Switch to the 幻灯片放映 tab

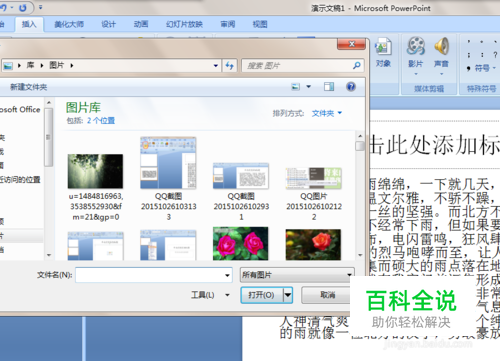[x=184, y=24]
